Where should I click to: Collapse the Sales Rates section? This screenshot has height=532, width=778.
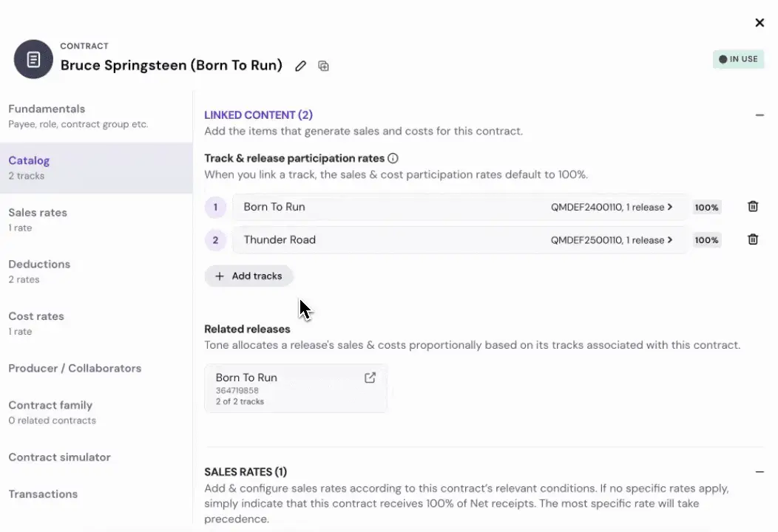click(x=760, y=471)
